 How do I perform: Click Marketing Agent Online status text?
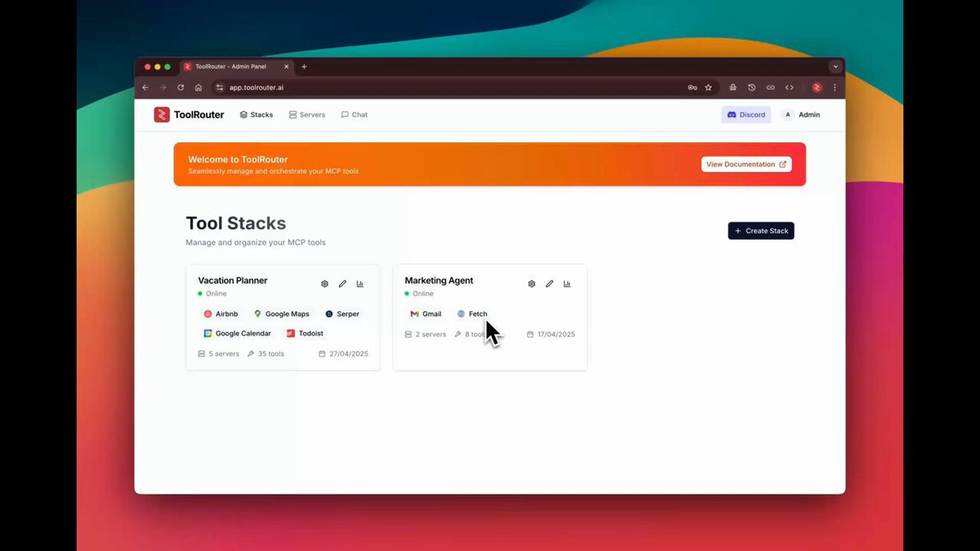point(423,294)
